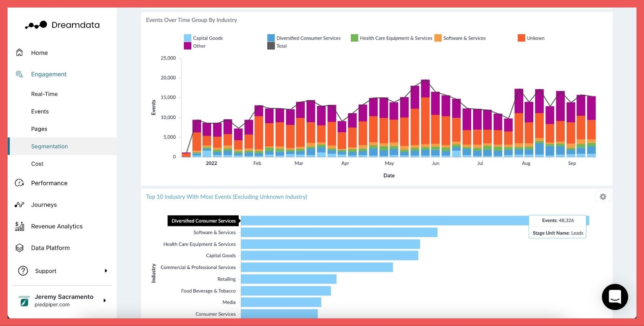Image resolution: width=644 pixels, height=326 pixels.
Task: Open the Real-Time submenu item
Action: [x=44, y=94]
